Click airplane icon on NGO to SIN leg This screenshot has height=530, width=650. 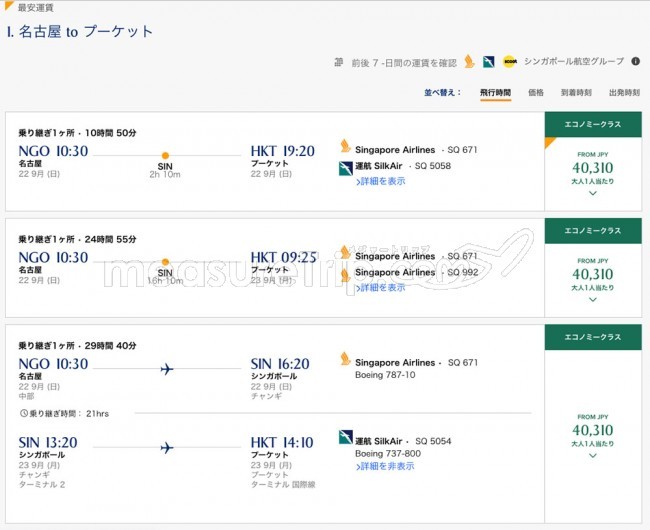[x=167, y=369]
